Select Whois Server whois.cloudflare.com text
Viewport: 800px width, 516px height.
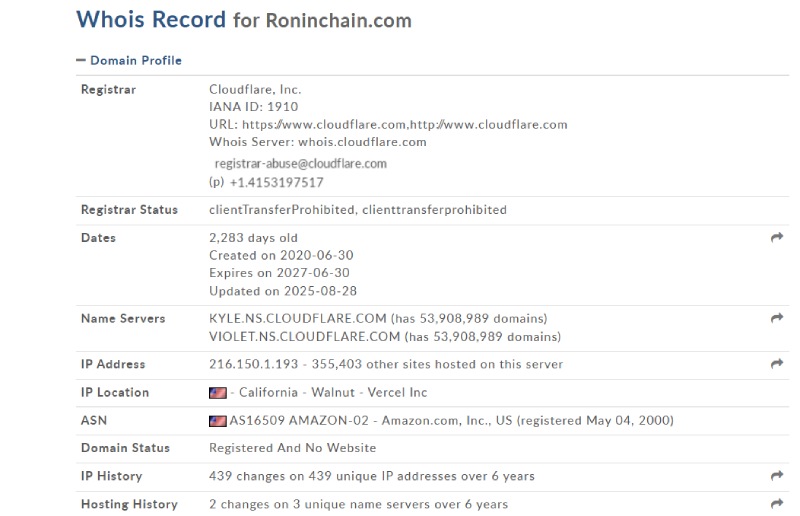pyautogui.click(x=318, y=142)
